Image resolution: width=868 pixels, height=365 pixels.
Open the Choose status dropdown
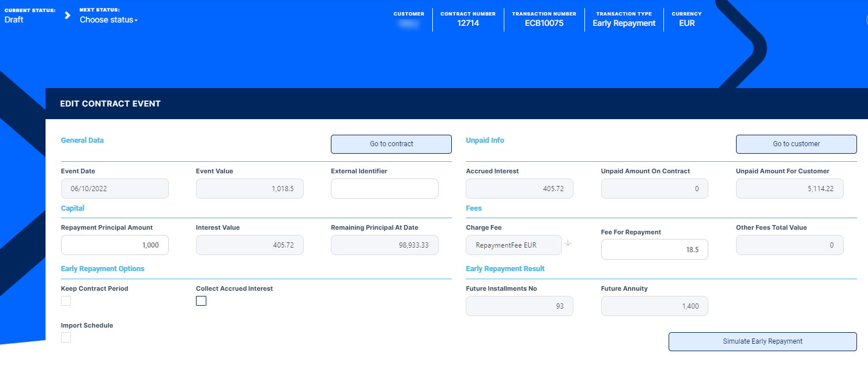(108, 20)
